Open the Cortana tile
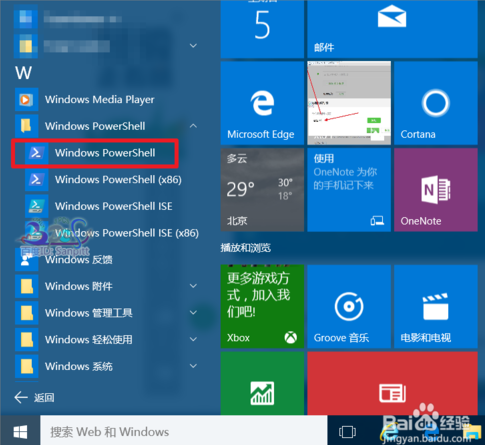The image size is (485, 445). point(436,103)
